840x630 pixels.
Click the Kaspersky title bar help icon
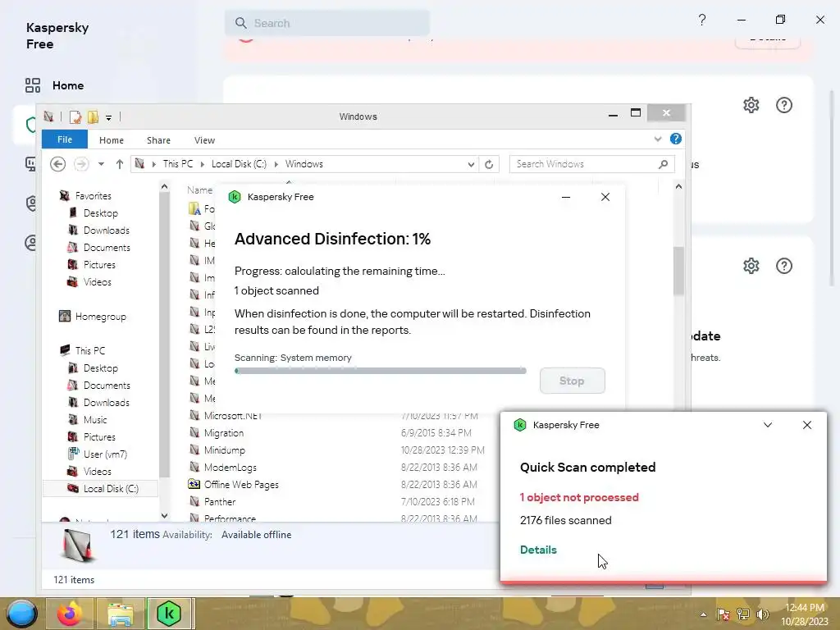pyautogui.click(x=702, y=21)
